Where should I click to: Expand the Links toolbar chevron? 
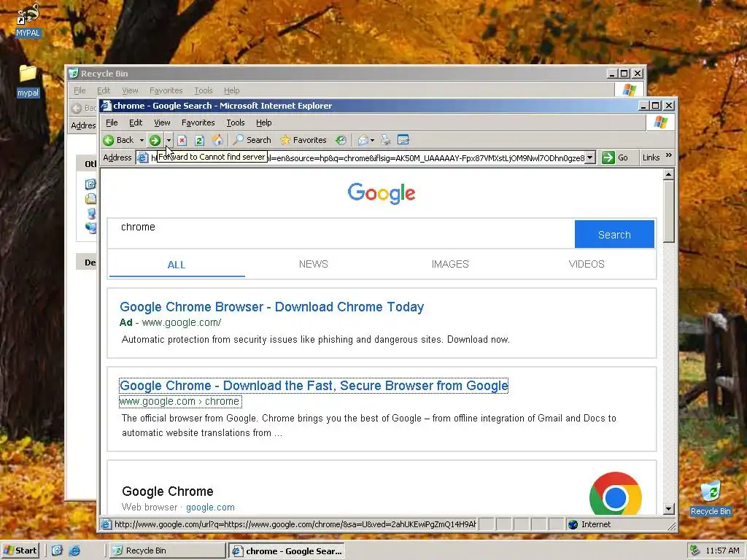(668, 156)
